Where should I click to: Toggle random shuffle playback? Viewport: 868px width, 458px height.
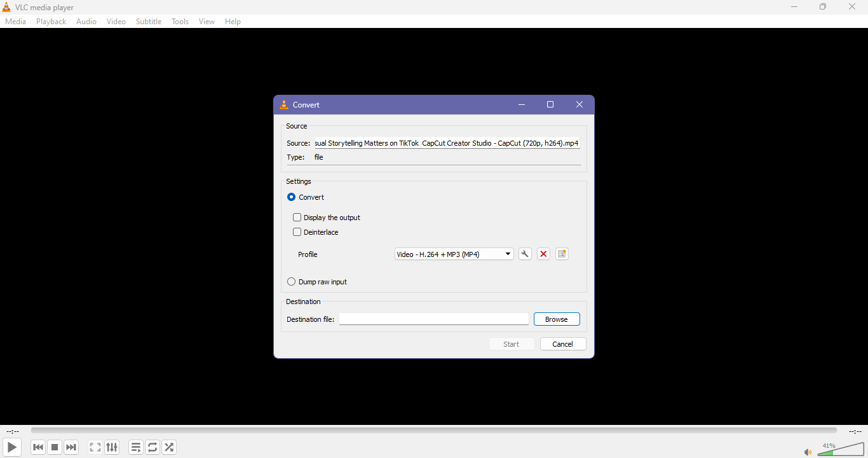pyautogui.click(x=169, y=447)
